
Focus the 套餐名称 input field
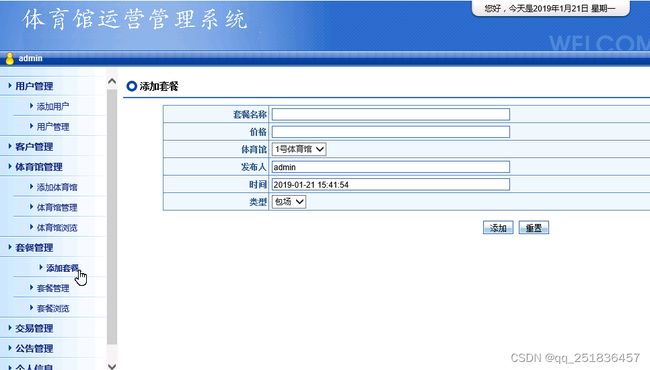tap(390, 114)
